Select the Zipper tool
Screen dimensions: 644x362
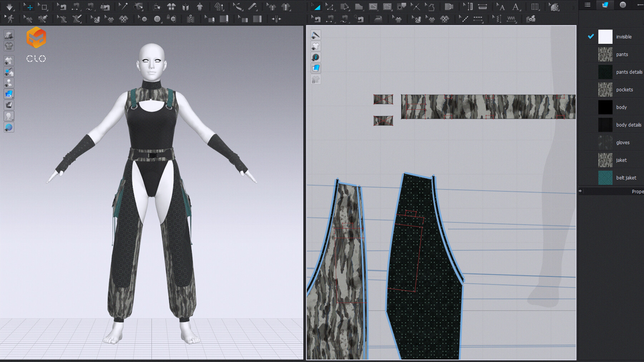190,19
